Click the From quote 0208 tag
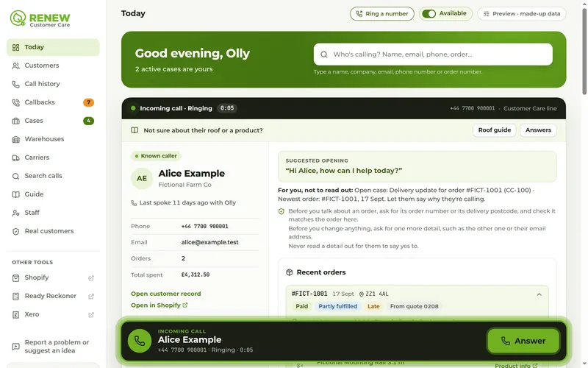 click(x=414, y=306)
